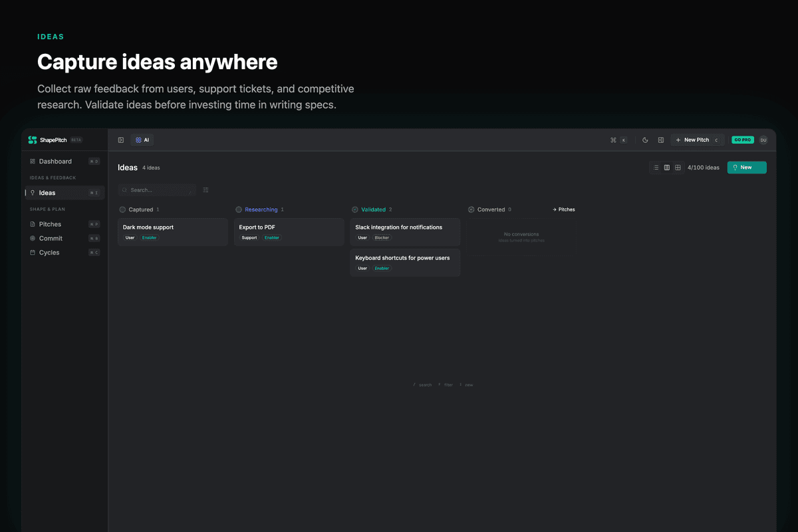Switch to list view
The width and height of the screenshot is (798, 532).
(x=656, y=168)
